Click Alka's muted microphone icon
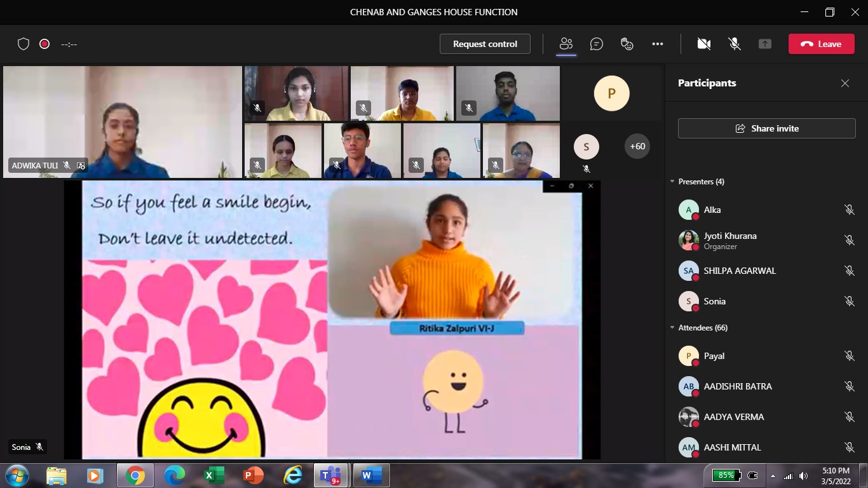The height and width of the screenshot is (488, 868). (849, 210)
